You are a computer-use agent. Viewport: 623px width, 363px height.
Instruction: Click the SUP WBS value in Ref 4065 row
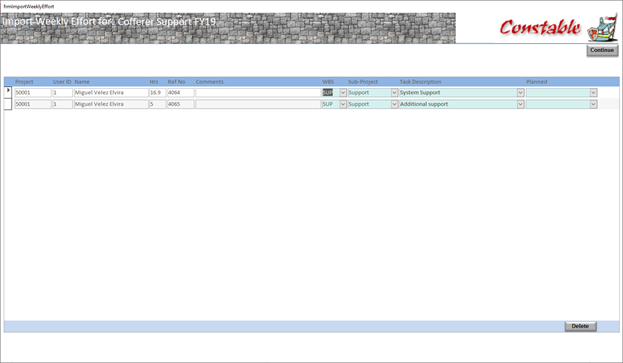tap(327, 104)
